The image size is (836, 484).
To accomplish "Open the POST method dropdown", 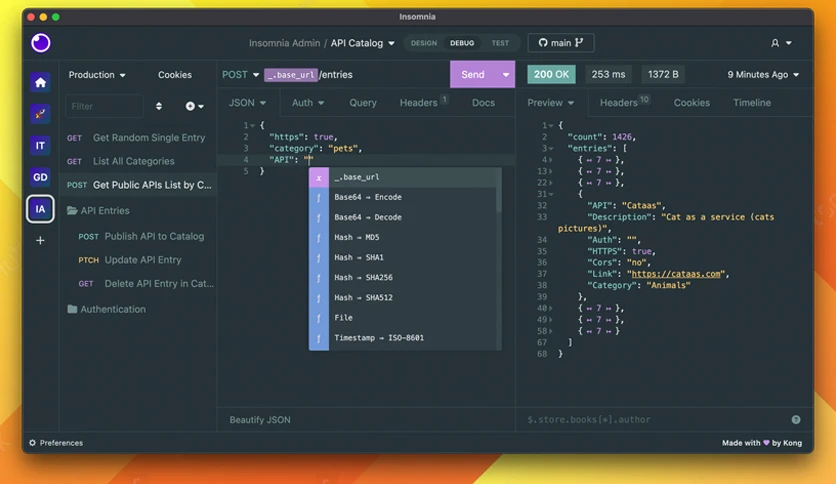I will (240, 75).
